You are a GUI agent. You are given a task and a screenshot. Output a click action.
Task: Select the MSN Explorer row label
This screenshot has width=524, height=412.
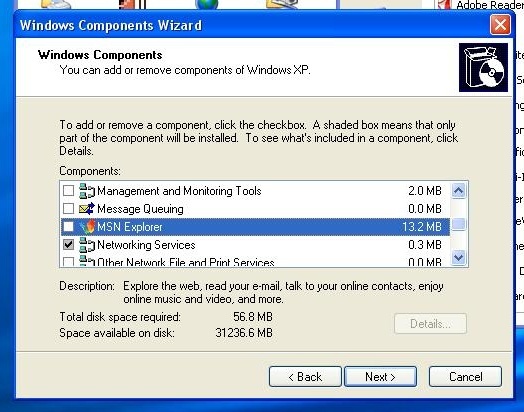click(x=130, y=227)
